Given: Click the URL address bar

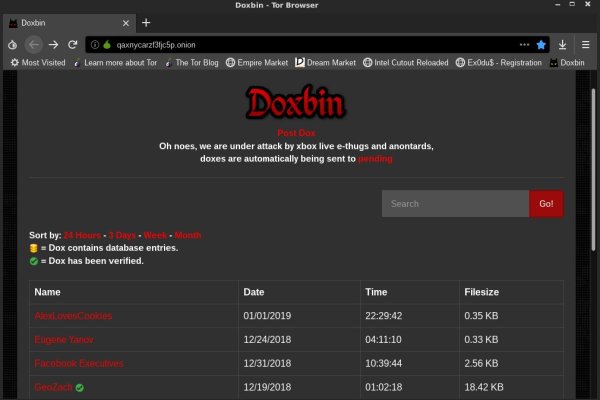Looking at the screenshot, I should (x=300, y=44).
